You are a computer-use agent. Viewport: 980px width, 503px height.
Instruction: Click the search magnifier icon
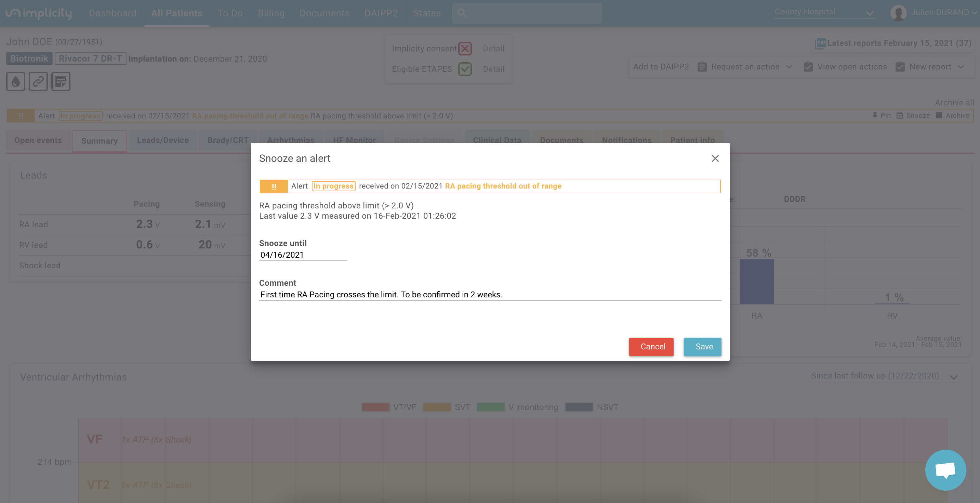pyautogui.click(x=462, y=13)
